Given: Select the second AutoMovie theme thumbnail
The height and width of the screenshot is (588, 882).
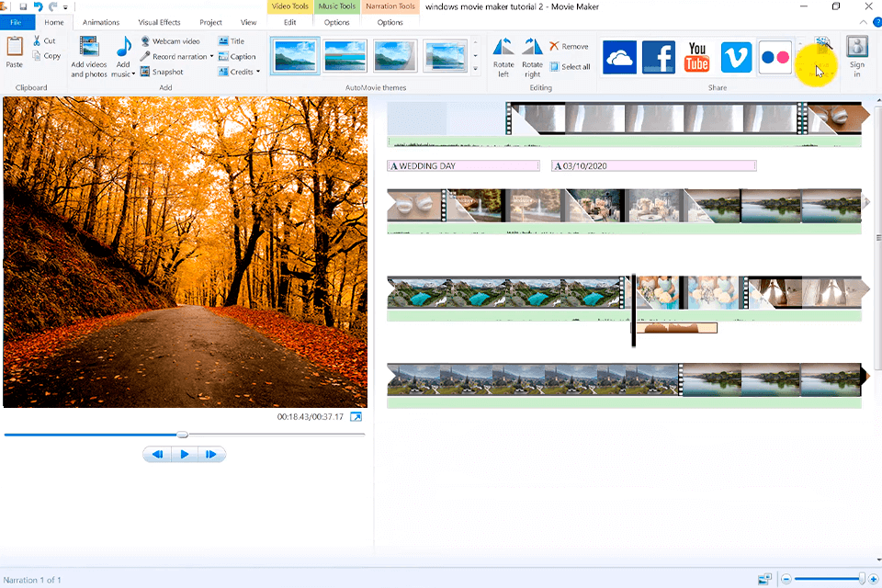Looking at the screenshot, I should (345, 56).
